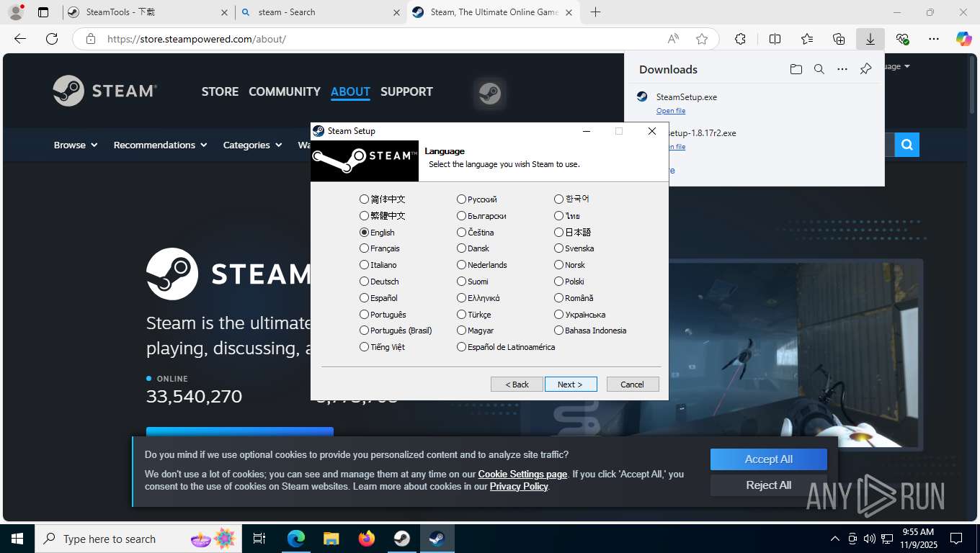Expand the Browse dropdown menu
This screenshot has height=553, width=980.
76,145
